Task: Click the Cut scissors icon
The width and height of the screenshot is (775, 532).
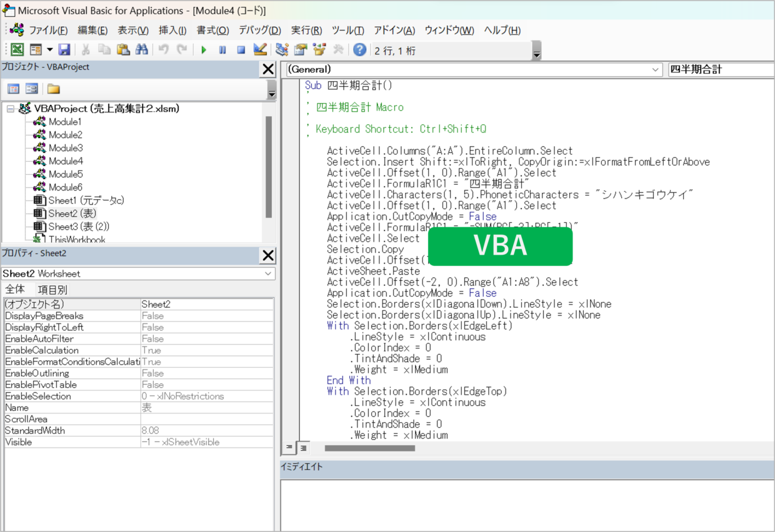Action: pyautogui.click(x=86, y=50)
